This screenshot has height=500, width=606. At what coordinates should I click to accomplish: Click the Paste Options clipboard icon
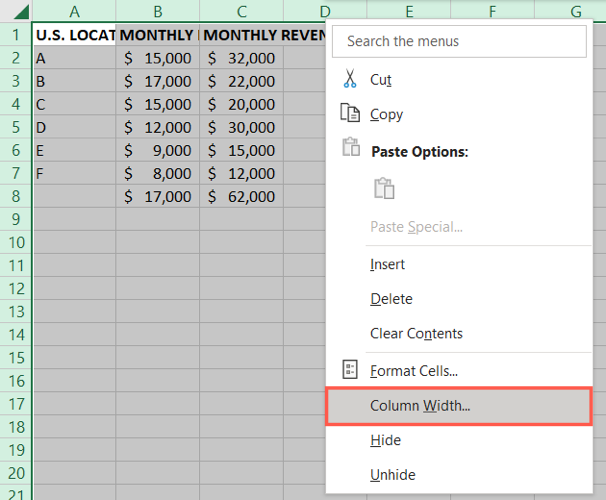point(349,150)
